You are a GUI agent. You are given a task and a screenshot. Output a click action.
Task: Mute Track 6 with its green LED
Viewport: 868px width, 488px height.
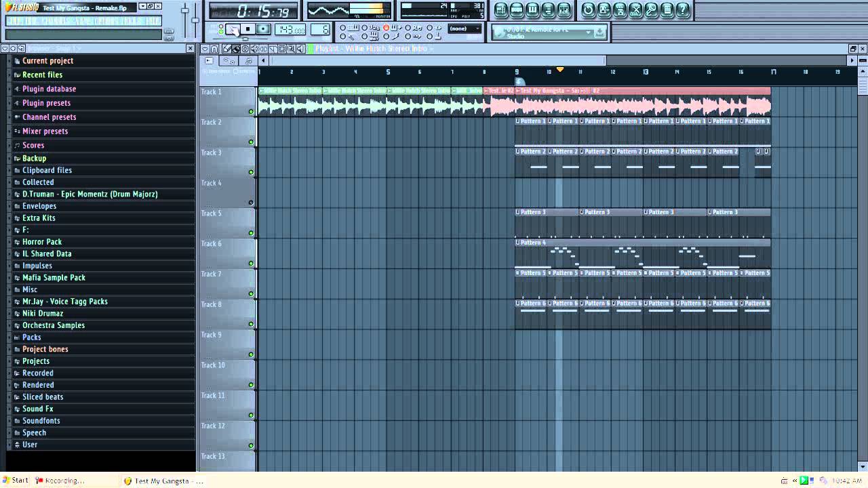[x=251, y=263]
